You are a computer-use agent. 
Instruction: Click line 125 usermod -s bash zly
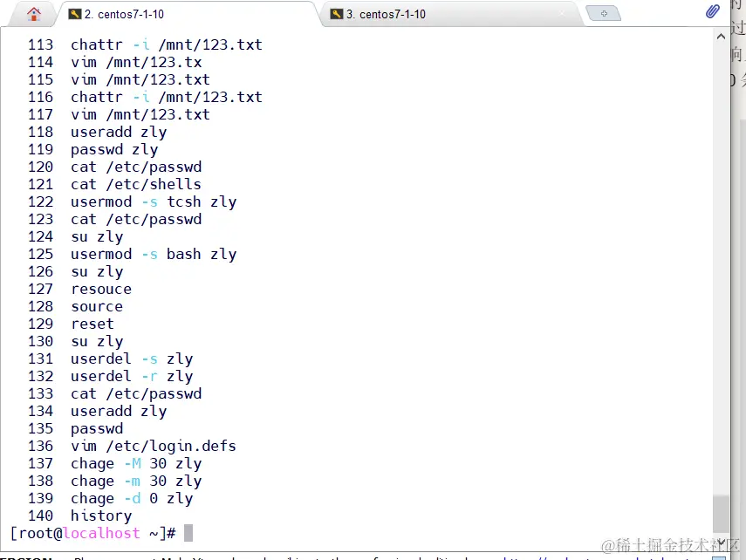(133, 254)
